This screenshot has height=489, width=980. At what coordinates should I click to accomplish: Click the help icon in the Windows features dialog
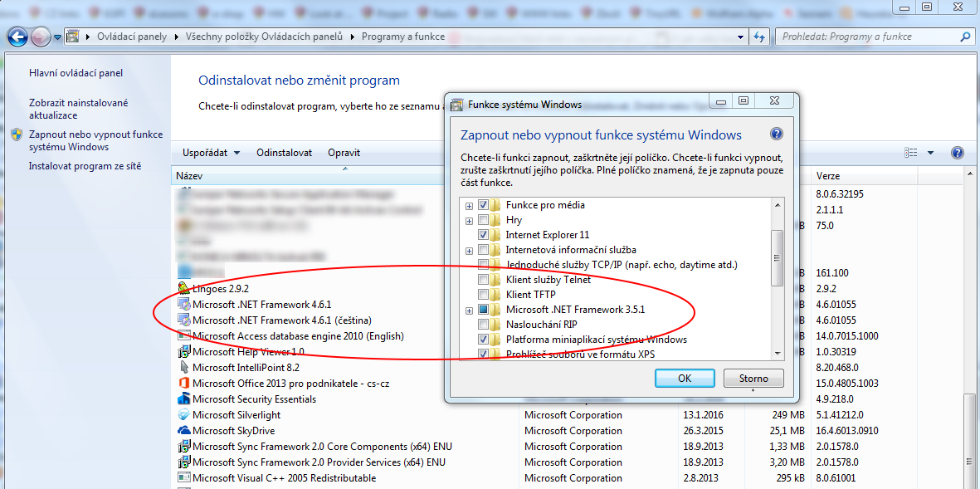pos(776,134)
